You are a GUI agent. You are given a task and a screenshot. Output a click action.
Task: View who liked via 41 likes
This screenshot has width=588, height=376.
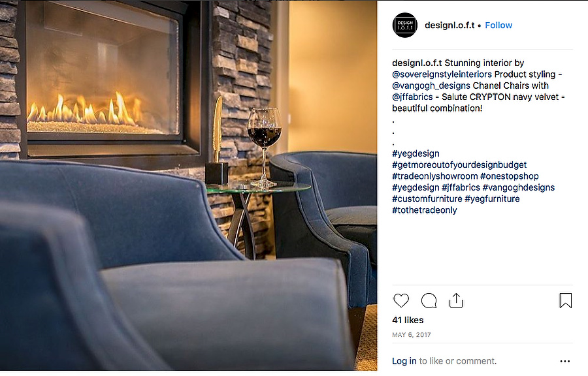click(408, 321)
